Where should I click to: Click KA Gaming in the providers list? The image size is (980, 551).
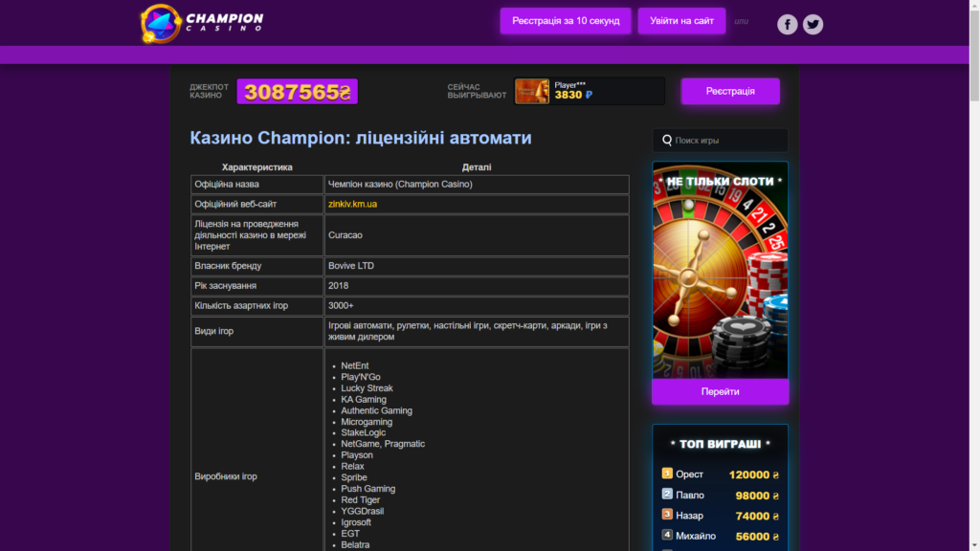364,400
